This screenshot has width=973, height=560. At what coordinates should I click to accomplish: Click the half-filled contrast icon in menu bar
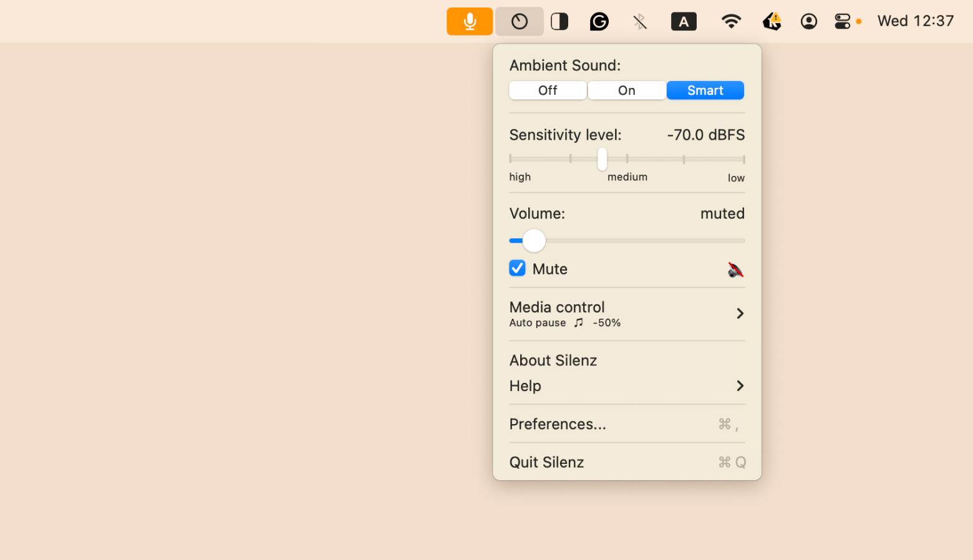click(559, 22)
